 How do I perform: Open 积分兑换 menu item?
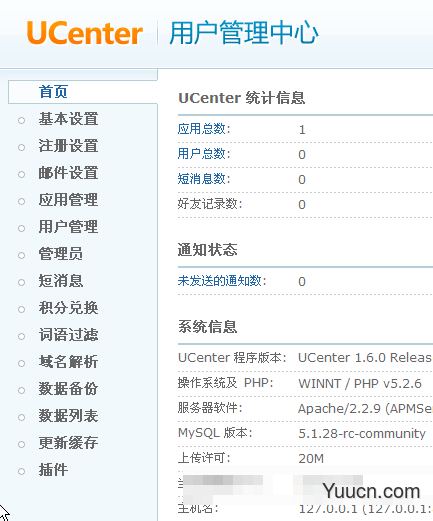pyautogui.click(x=68, y=308)
